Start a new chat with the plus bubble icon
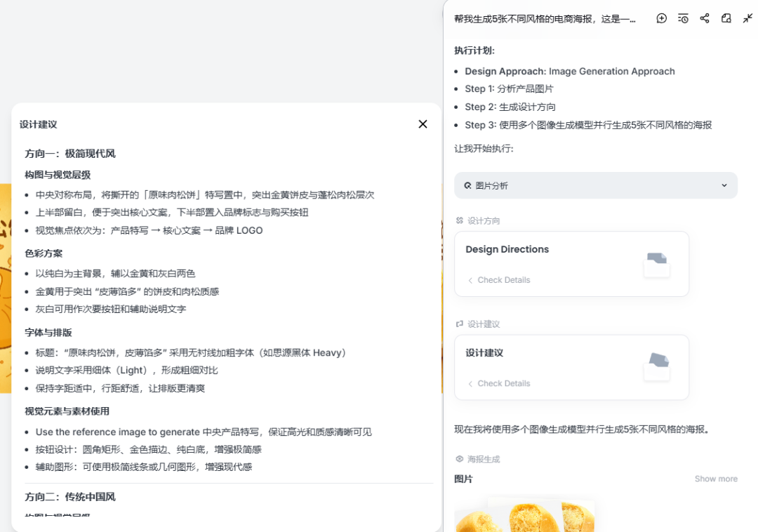Viewport: 758px width, 532px height. click(661, 18)
